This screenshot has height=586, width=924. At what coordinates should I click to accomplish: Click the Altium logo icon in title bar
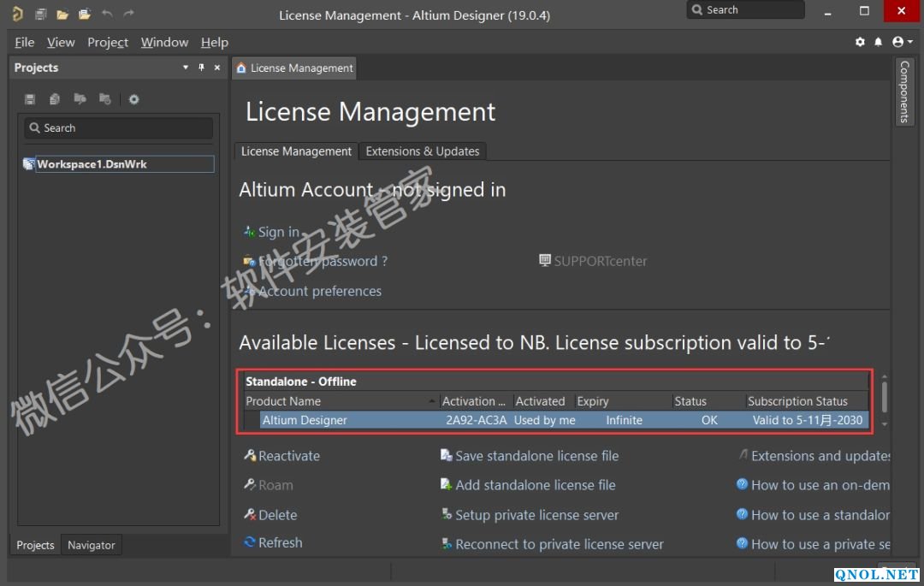tap(17, 14)
